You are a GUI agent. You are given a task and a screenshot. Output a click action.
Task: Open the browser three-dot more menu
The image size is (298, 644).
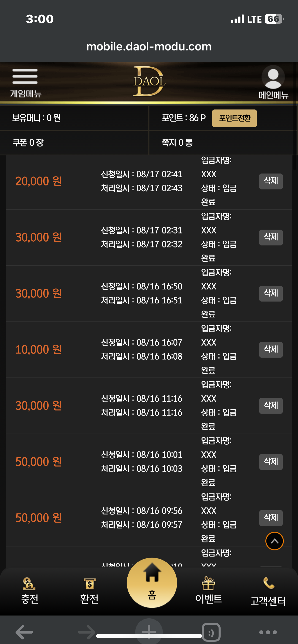pos(268,632)
